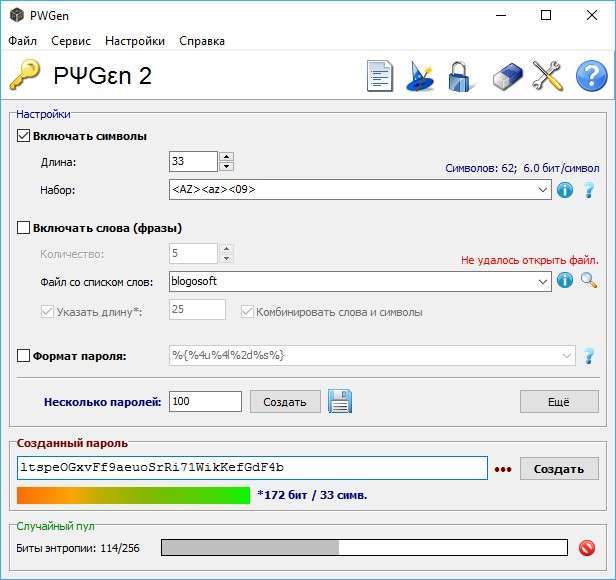
Task: Expand the word list file dropdown
Action: tap(543, 282)
